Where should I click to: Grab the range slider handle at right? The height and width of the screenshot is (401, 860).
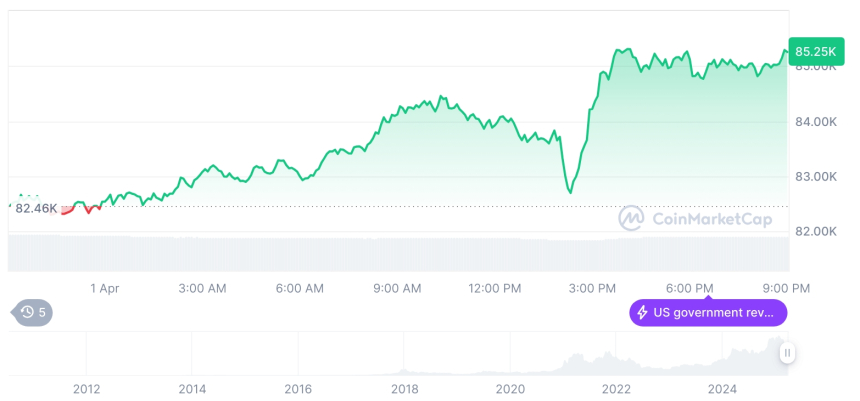point(788,353)
